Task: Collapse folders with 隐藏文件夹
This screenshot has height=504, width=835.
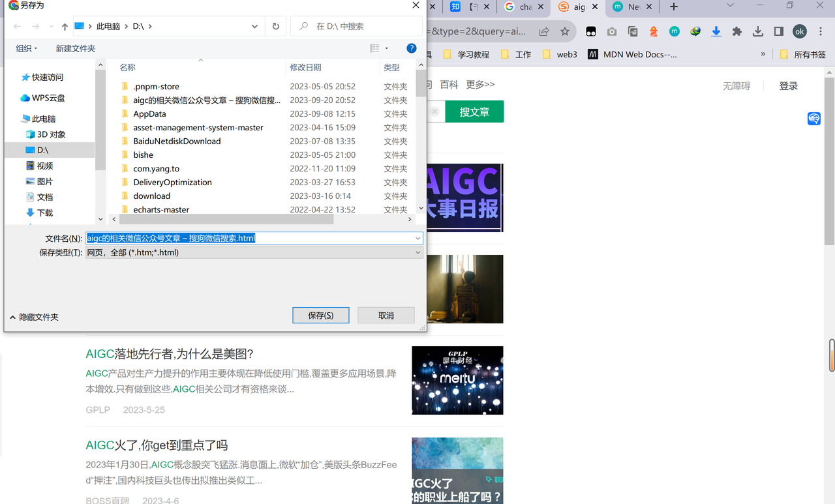Action: coord(34,317)
